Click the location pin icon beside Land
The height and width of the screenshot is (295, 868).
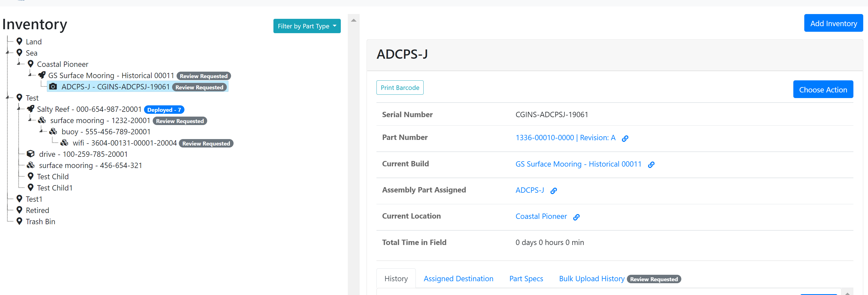pos(19,41)
